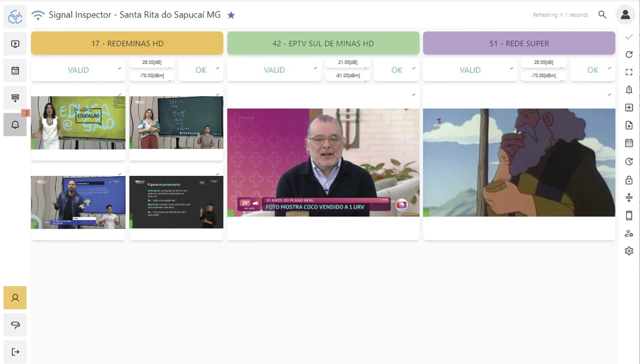This screenshot has width=640, height=364.
Task: Open the settings gear in right toolbar
Action: click(x=629, y=251)
